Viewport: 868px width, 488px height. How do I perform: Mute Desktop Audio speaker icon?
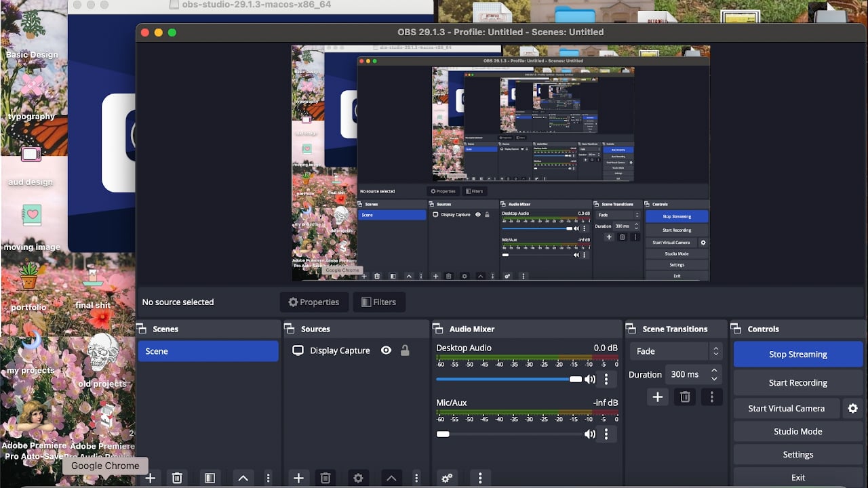click(590, 380)
